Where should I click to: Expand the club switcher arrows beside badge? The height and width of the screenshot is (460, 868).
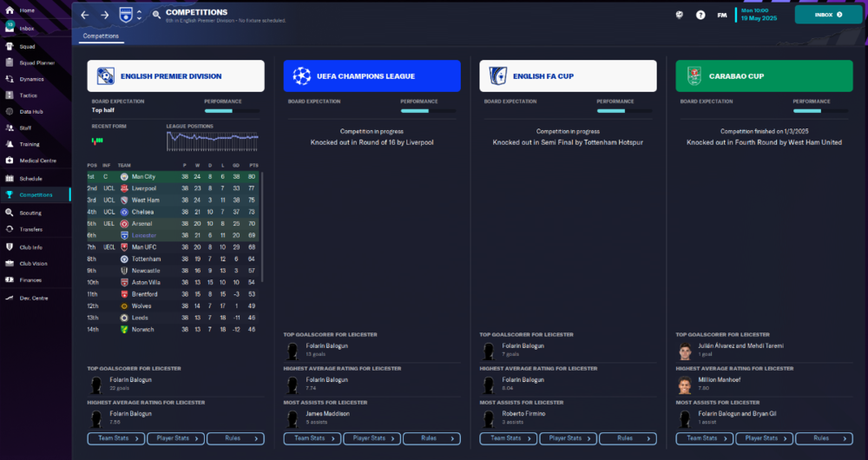[x=139, y=16]
